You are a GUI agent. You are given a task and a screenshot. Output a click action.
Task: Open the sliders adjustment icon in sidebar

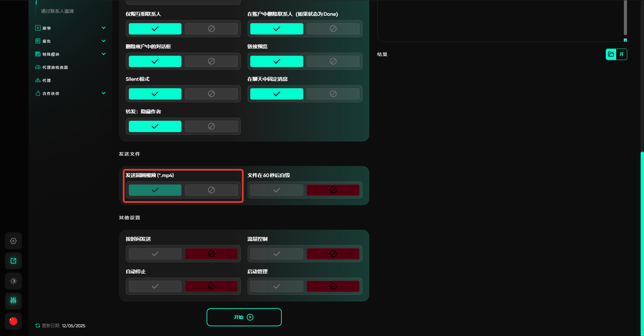[x=13, y=301]
